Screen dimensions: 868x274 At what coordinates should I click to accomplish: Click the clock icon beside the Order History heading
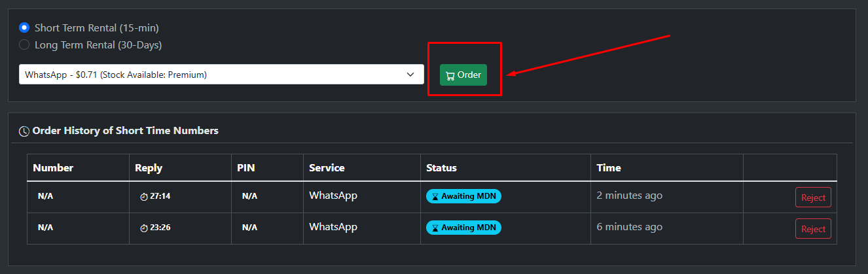click(24, 131)
